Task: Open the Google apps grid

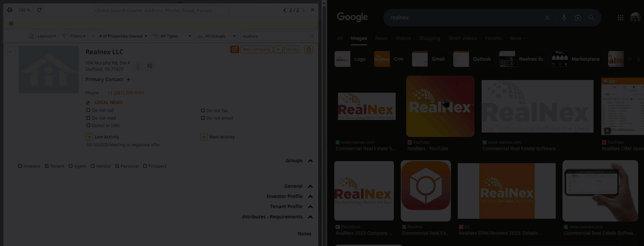Action: coord(620,18)
